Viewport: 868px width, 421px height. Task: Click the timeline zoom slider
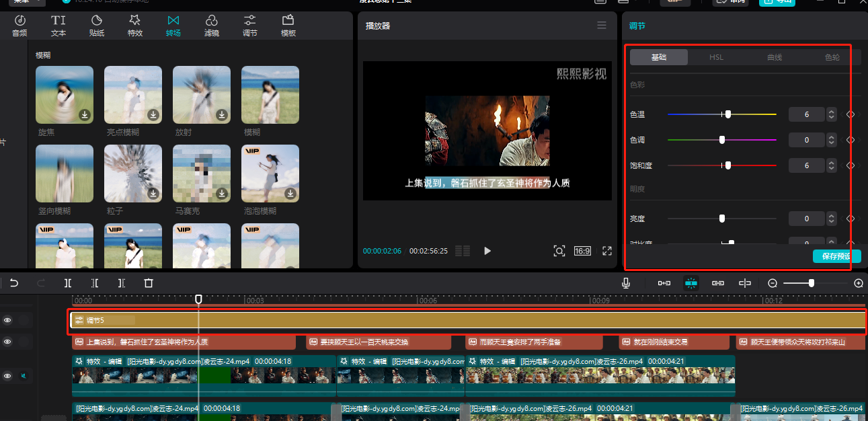(x=816, y=283)
